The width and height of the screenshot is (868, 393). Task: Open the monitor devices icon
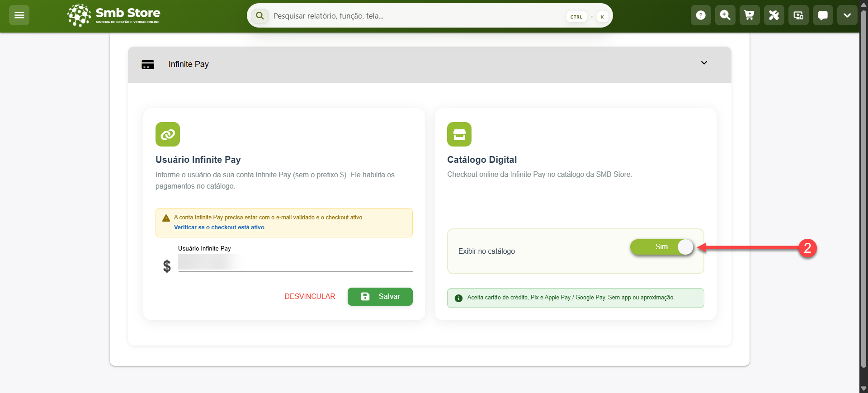pos(798,15)
